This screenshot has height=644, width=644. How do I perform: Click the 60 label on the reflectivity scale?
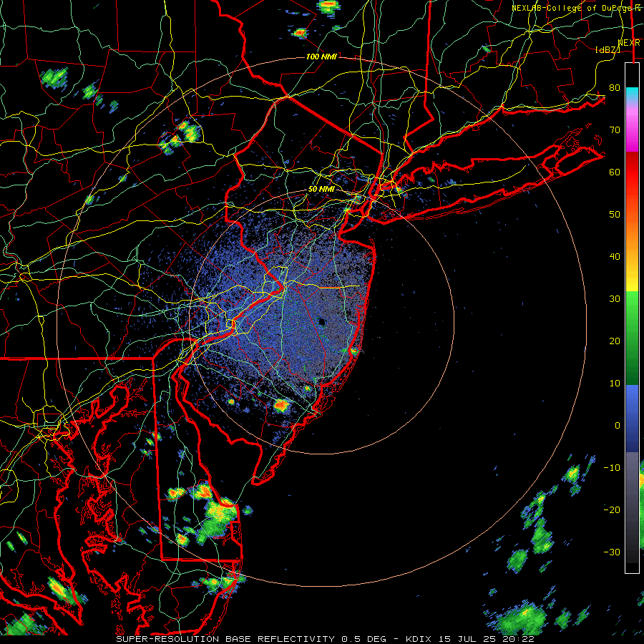point(615,172)
